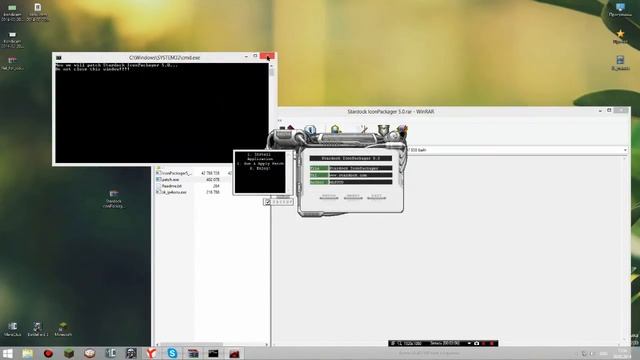Screen dimensions: 640x360
Task: Open the screen recorder dropdown arrow
Action: pyautogui.click(x=469, y=343)
